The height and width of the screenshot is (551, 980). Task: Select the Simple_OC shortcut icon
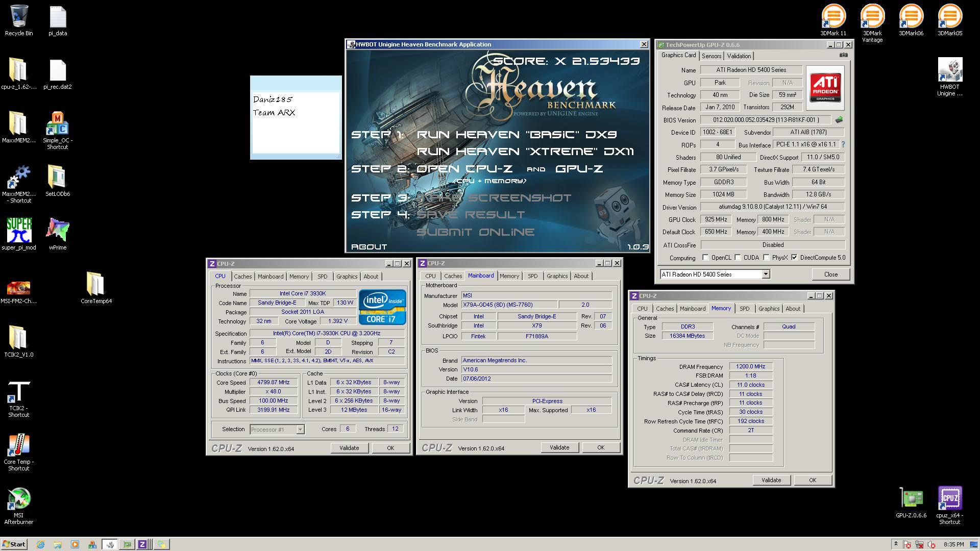click(58, 131)
